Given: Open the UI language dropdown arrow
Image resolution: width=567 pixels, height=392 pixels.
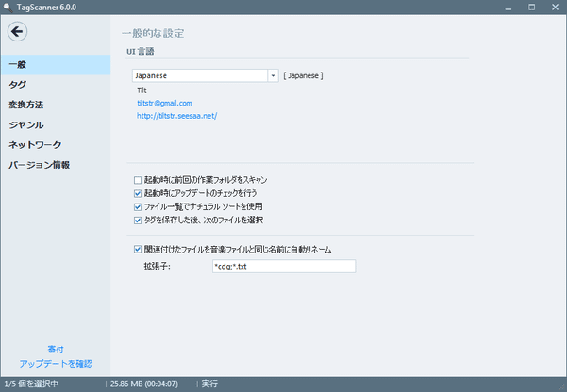Looking at the screenshot, I should coord(273,76).
